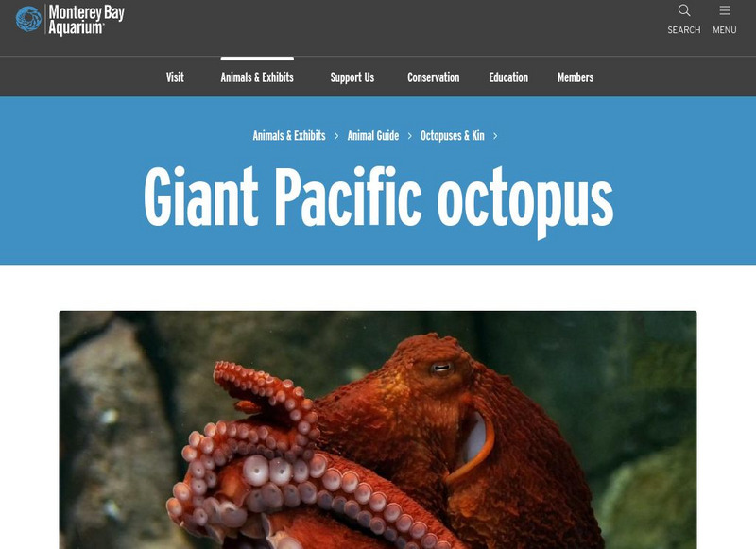Expand the Conservation nav item
756x549 pixels.
click(434, 77)
